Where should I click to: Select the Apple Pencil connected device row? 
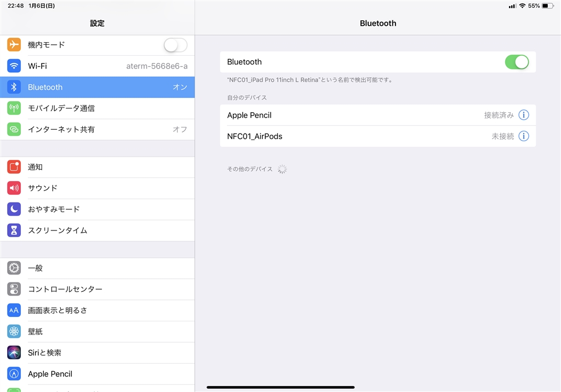click(x=378, y=115)
